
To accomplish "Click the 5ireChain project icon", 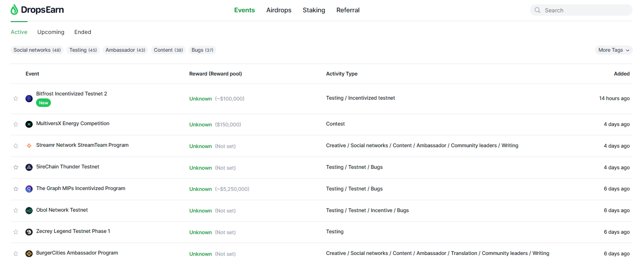I will tap(29, 168).
